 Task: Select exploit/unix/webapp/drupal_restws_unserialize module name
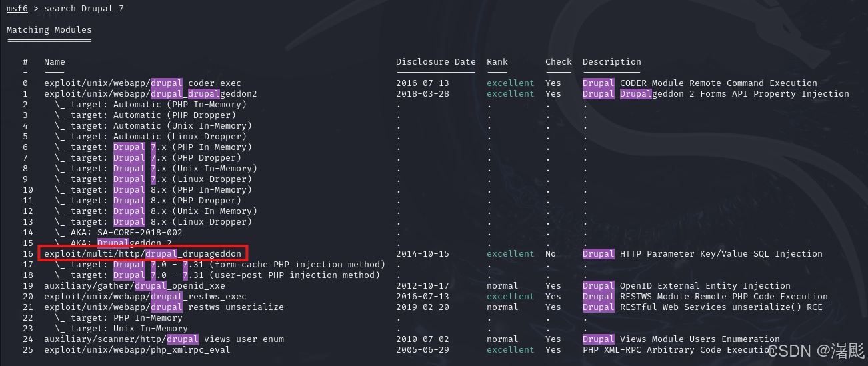click(x=164, y=307)
